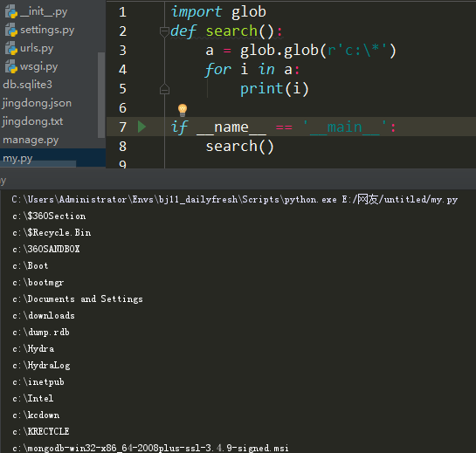The height and width of the screenshot is (453, 476).
Task: Click the settings.py Python file icon
Action: click(x=11, y=30)
